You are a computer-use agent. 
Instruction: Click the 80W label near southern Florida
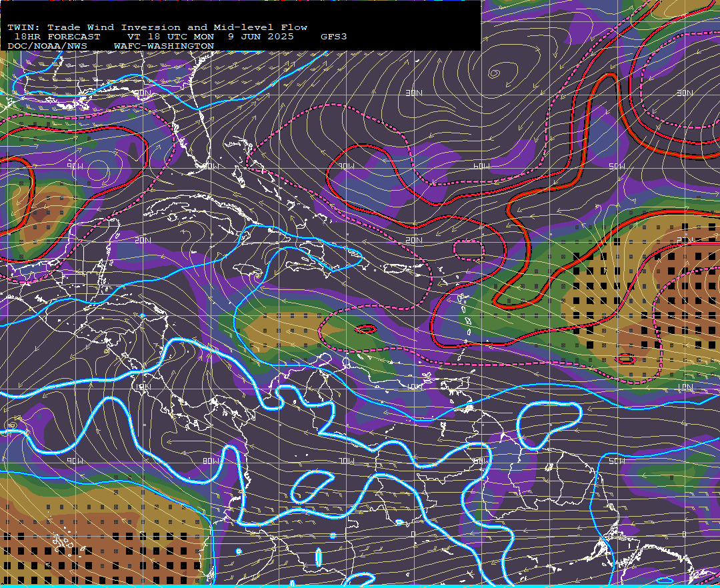(x=210, y=166)
